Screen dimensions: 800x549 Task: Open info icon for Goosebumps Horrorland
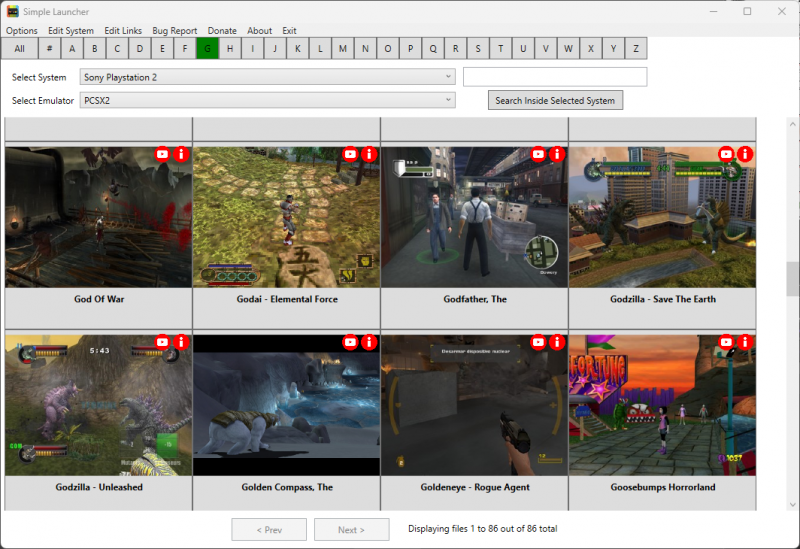tap(745, 342)
